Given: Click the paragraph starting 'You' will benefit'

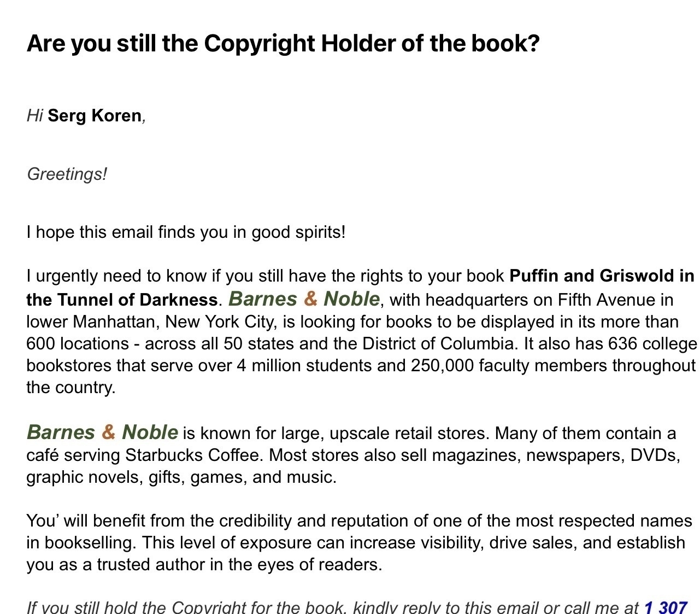Looking at the screenshot, I should click(x=359, y=542).
